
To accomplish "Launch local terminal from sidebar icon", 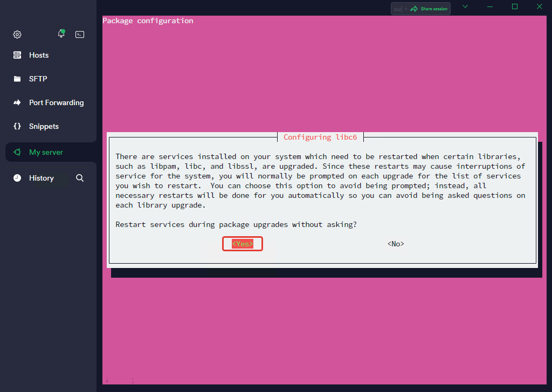I will [80, 35].
